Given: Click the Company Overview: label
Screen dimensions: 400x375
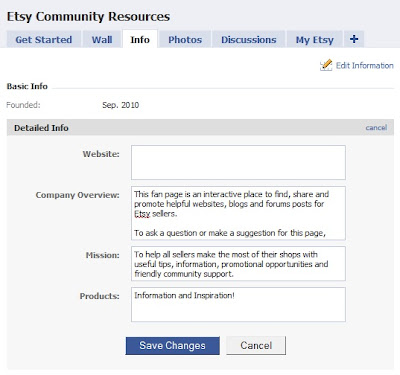Looking at the screenshot, I should pos(77,195).
